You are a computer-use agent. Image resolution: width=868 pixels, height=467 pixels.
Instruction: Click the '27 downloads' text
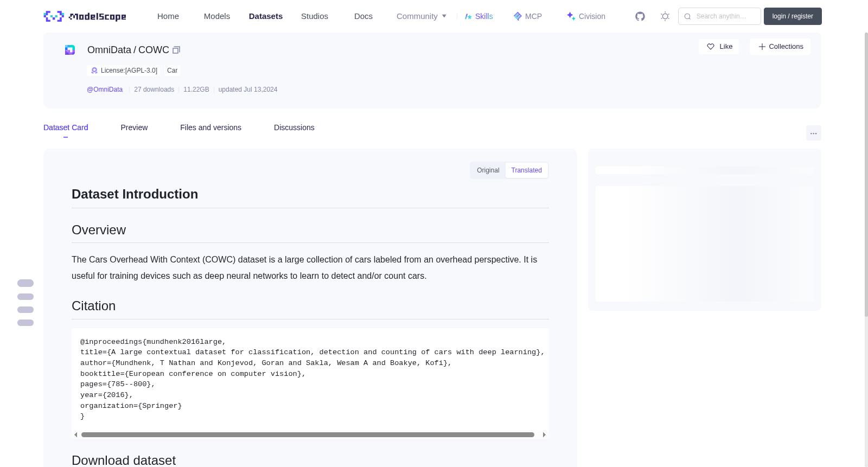coord(154,89)
